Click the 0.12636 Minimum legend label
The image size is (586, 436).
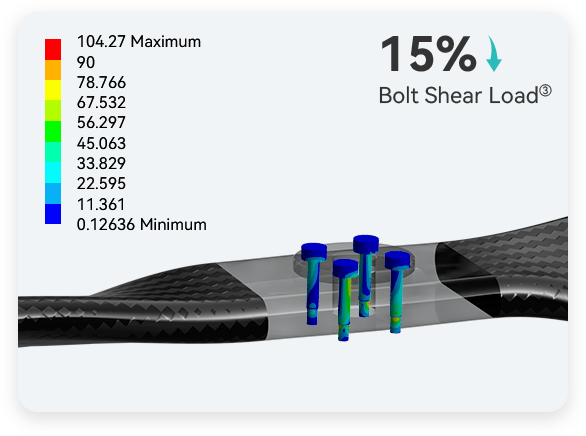pyautogui.click(x=141, y=225)
